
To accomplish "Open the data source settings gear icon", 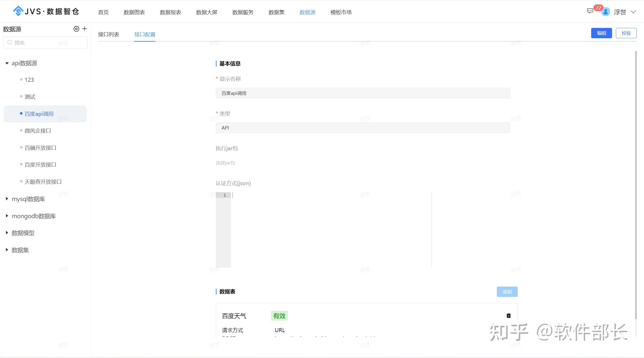I will pyautogui.click(x=76, y=29).
